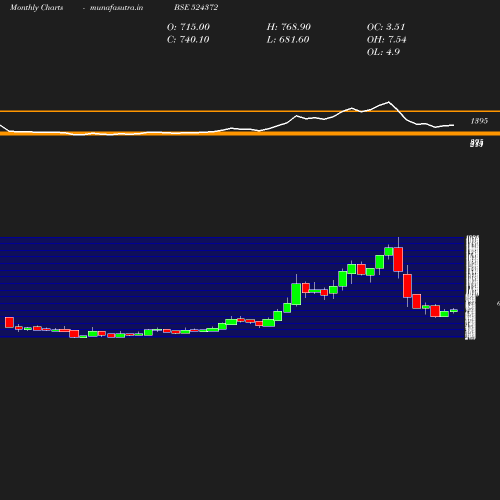The image size is (500, 500).
Task: Select the open value 'O: 715.00'
Action: coord(188,27)
